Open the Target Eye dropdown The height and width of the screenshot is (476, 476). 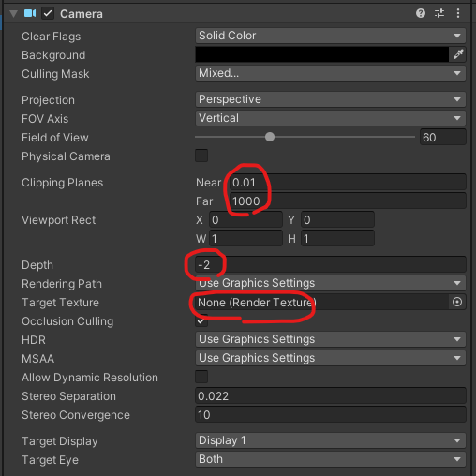[x=331, y=459]
